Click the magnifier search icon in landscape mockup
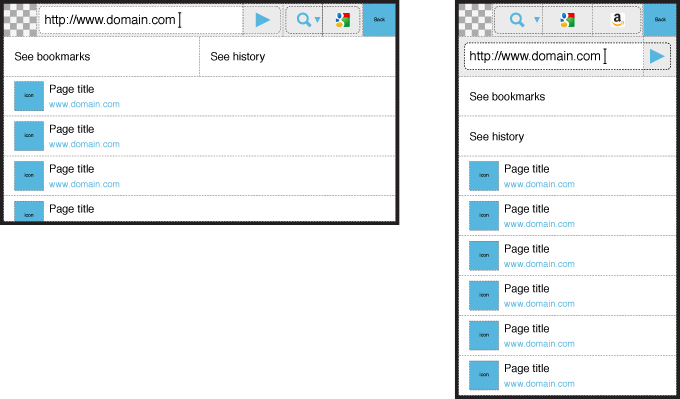 [x=304, y=20]
